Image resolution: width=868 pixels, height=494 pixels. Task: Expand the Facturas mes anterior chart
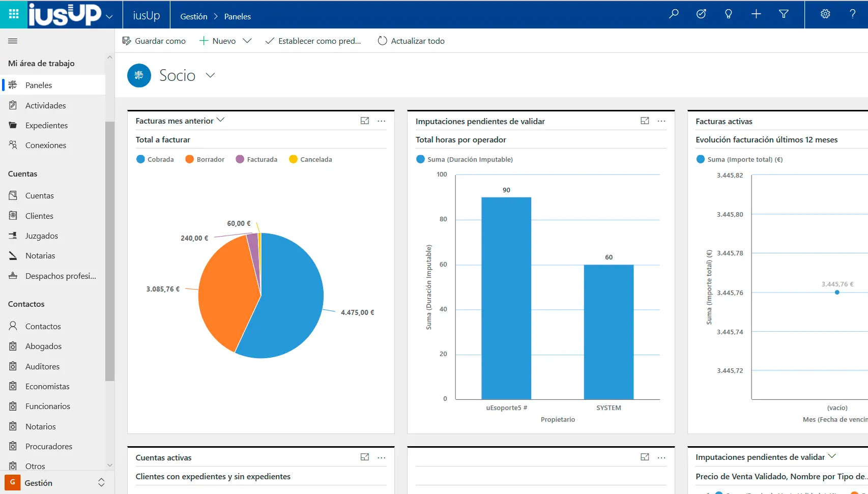(365, 121)
